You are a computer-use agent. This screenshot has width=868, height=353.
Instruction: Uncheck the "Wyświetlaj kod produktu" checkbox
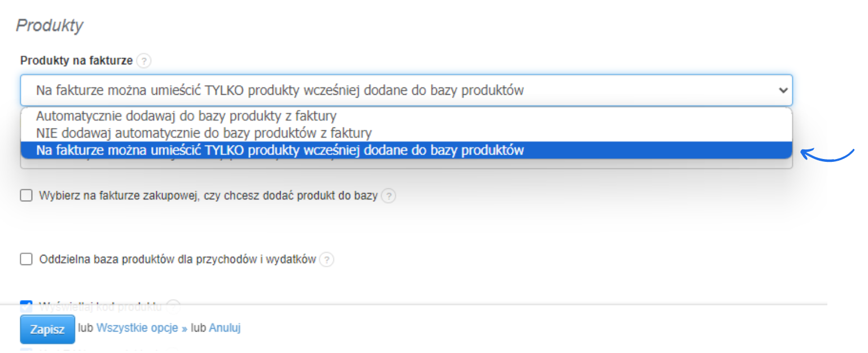(25, 306)
